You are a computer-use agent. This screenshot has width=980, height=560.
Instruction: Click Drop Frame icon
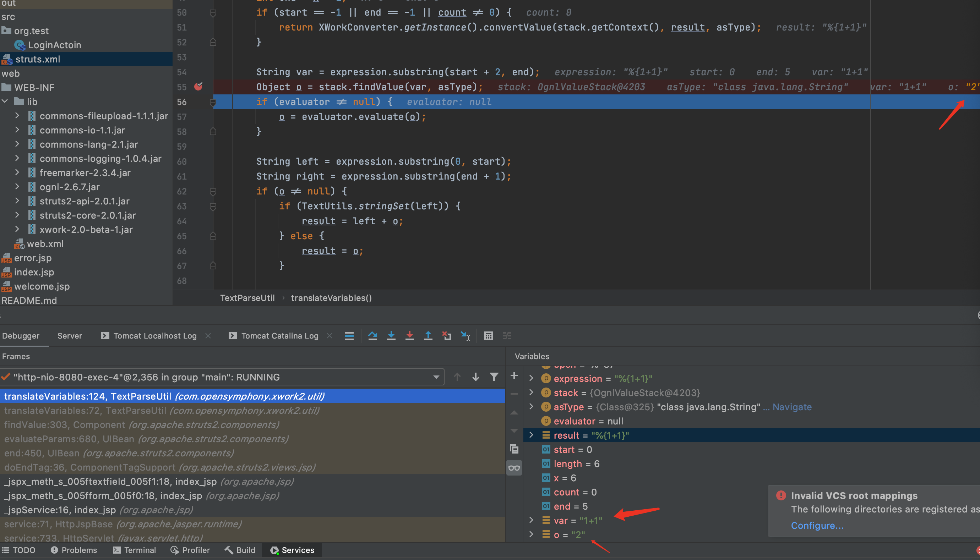pos(446,335)
